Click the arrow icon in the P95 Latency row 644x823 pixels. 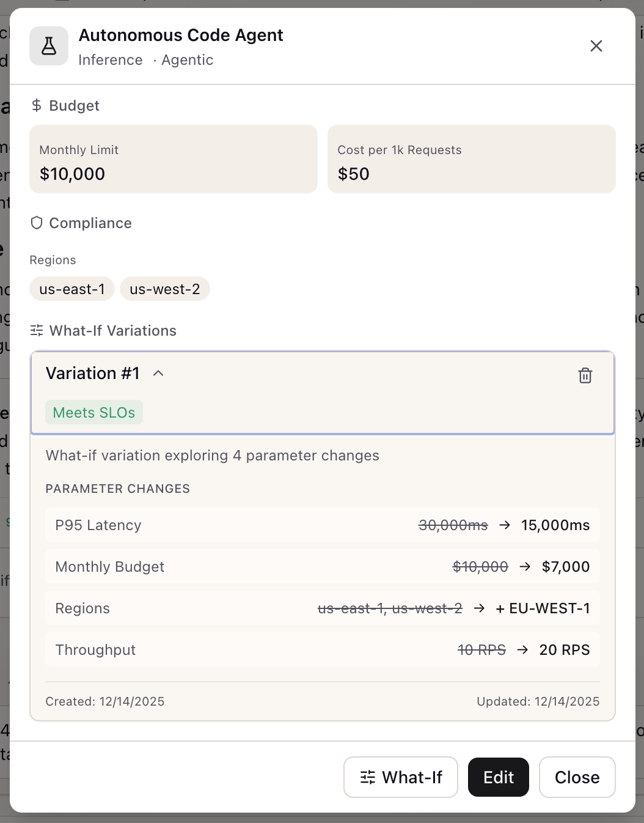(505, 525)
